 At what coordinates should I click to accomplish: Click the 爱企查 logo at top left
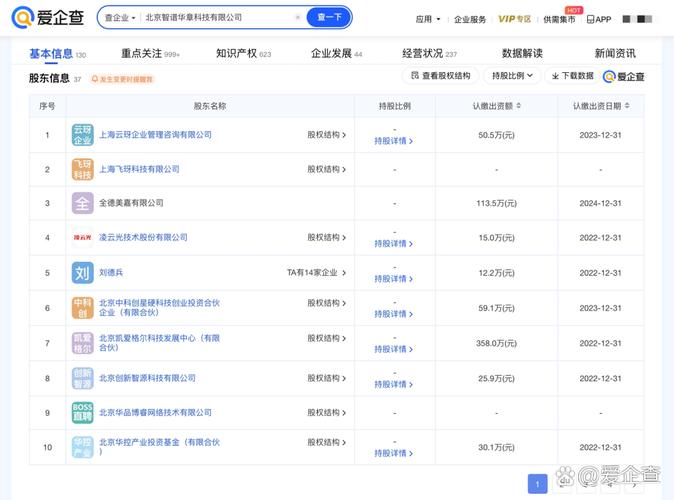click(x=47, y=17)
